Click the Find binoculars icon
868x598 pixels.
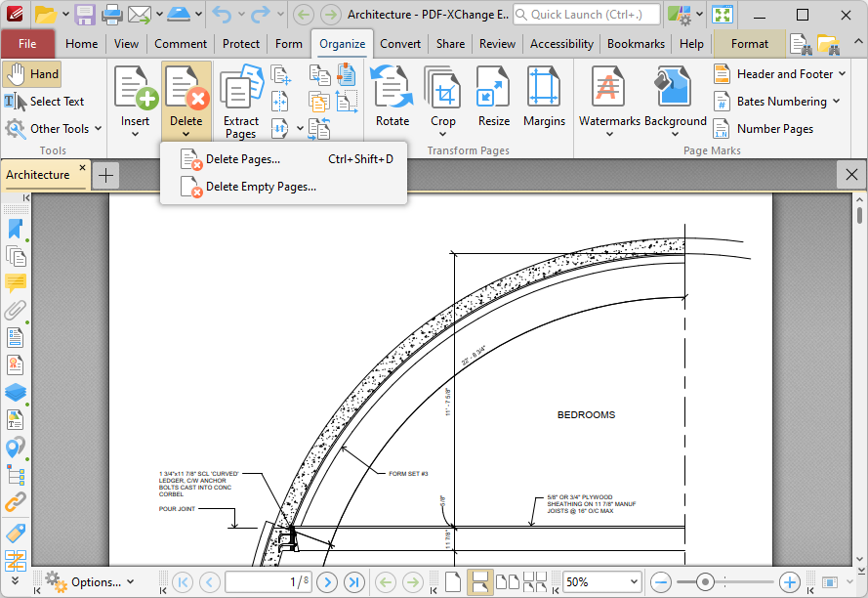pyautogui.click(x=800, y=44)
